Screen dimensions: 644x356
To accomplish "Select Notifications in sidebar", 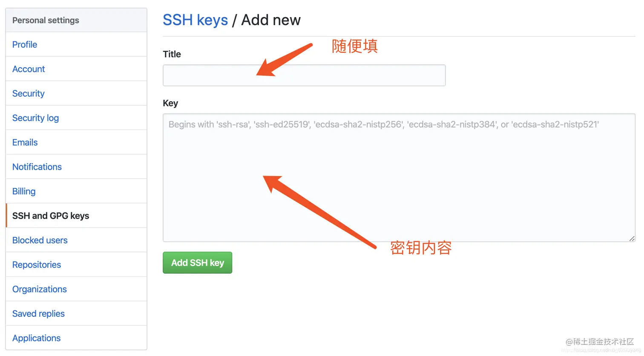I will [x=76, y=167].
